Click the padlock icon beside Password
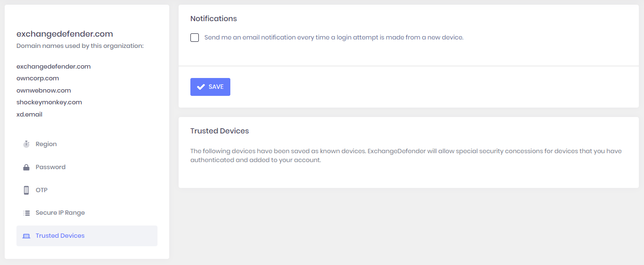The height and width of the screenshot is (265, 644). (x=26, y=167)
